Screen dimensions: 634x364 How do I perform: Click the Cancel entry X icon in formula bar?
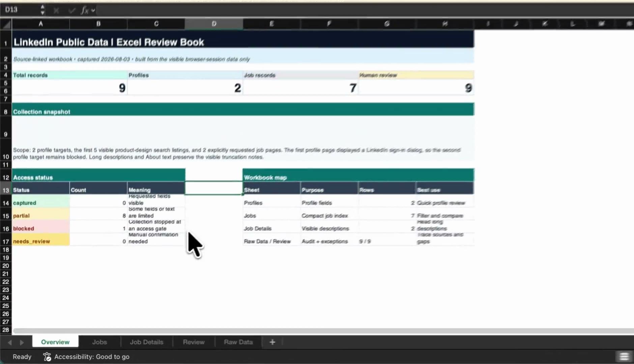(56, 10)
